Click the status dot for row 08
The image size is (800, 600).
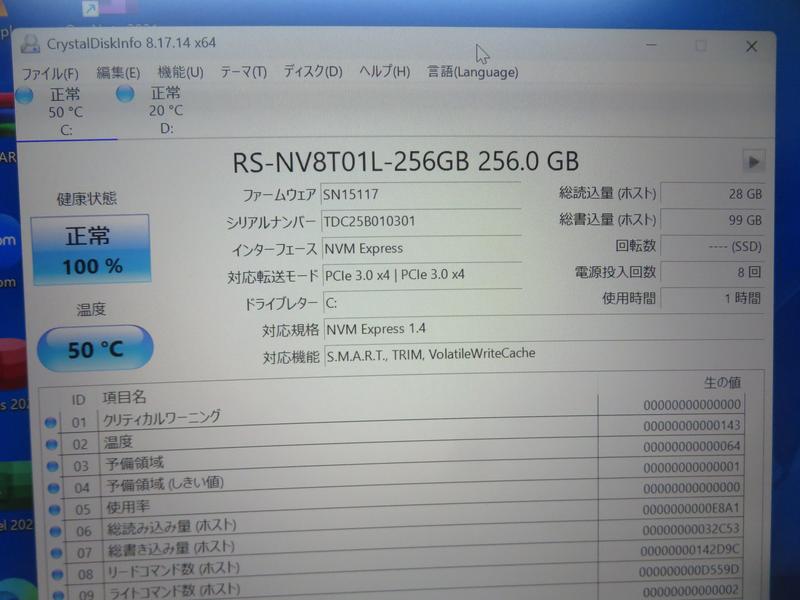(58, 574)
